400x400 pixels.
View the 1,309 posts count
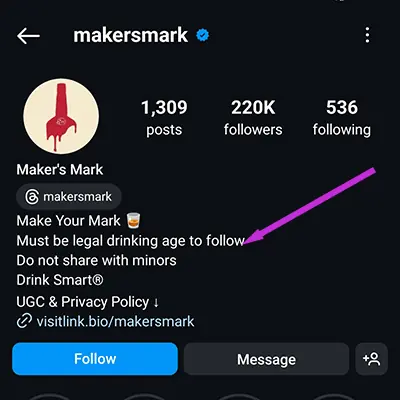tap(164, 118)
